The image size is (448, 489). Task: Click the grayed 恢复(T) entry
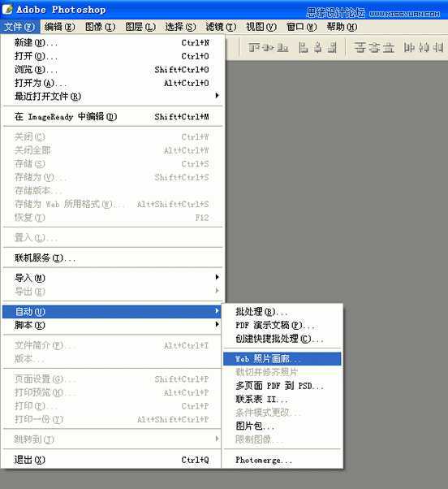pos(111,218)
